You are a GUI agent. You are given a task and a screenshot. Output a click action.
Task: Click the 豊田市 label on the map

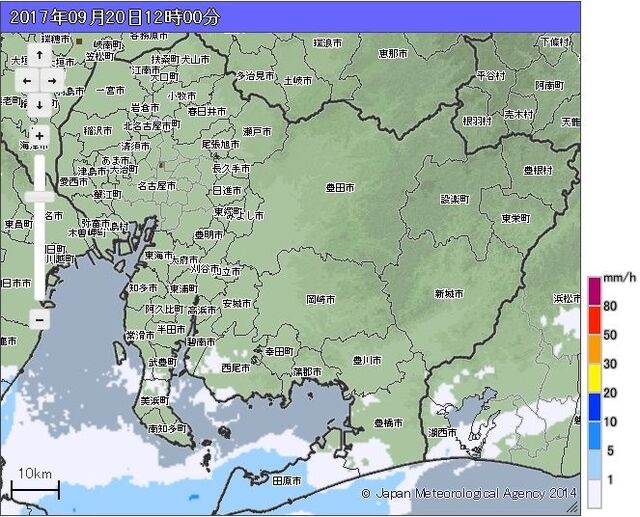click(340, 188)
